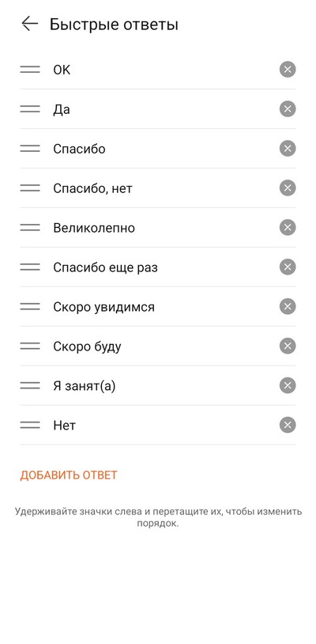Open the "Спасибо еще раз" reply text
This screenshot has height=644, width=316.
(105, 267)
